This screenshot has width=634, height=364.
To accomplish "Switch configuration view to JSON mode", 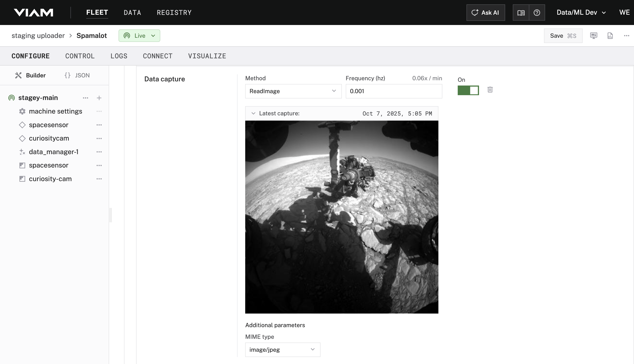I will coord(77,75).
